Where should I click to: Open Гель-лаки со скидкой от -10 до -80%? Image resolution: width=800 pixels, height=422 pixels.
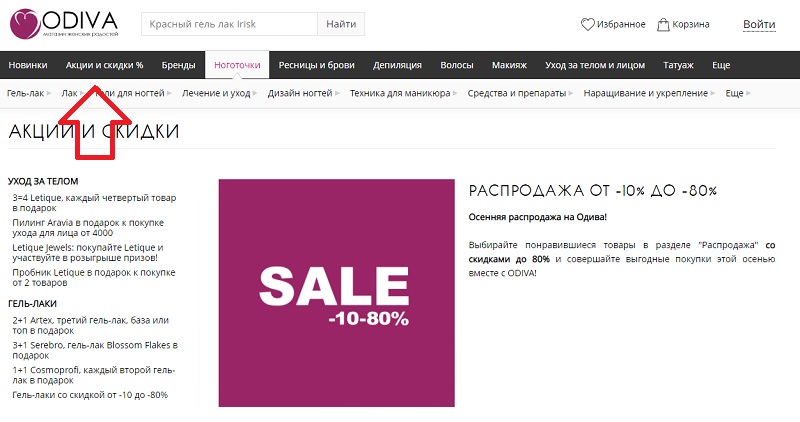90,395
